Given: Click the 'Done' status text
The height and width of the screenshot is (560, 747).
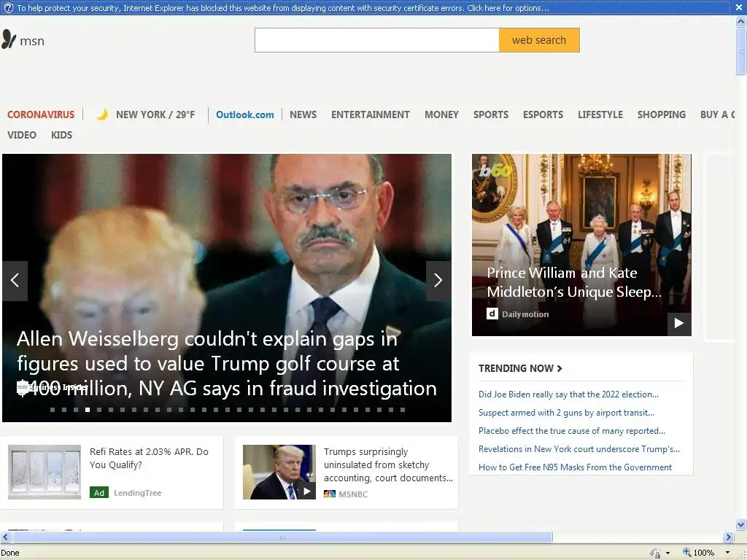Looking at the screenshot, I should 10,553.
